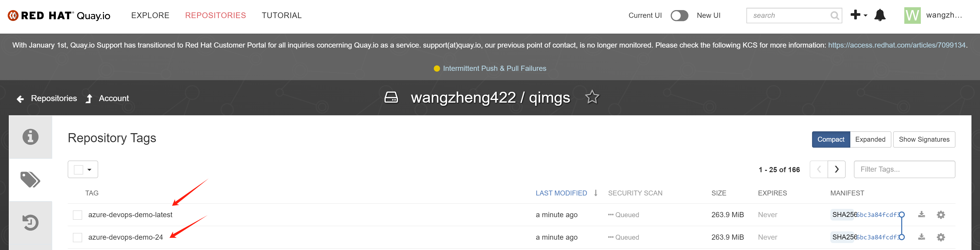Go to the EXPLORE menu item
The image size is (980, 250).
[150, 16]
